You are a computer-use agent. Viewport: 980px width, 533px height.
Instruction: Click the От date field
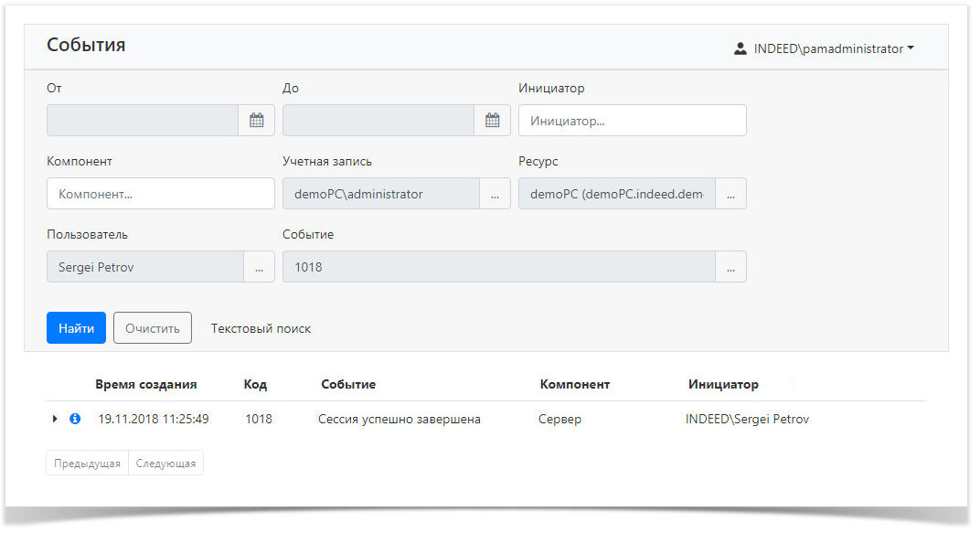tap(143, 120)
